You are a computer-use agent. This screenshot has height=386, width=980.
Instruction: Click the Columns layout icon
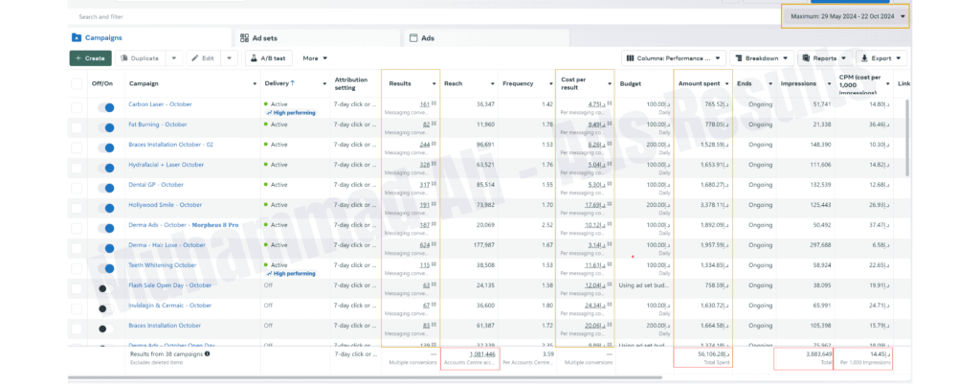point(632,58)
